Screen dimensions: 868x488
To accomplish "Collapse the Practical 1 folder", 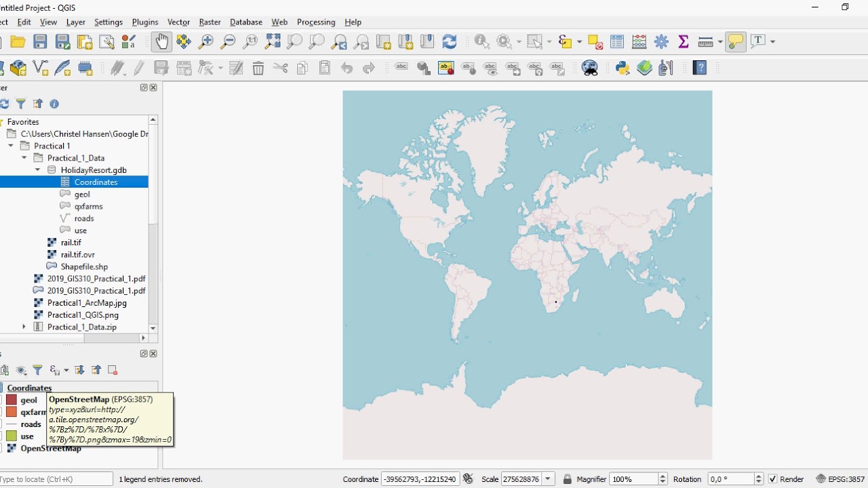I will click(11, 146).
